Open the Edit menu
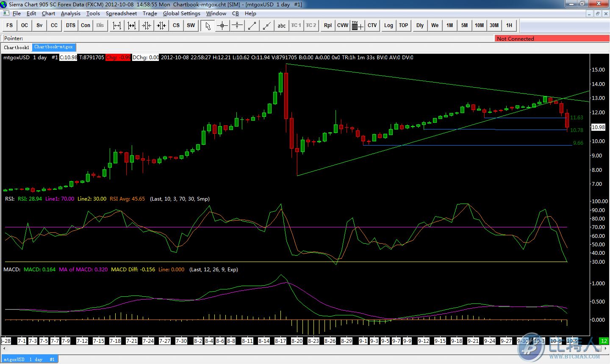Screen dimensions: 610x364 point(31,13)
